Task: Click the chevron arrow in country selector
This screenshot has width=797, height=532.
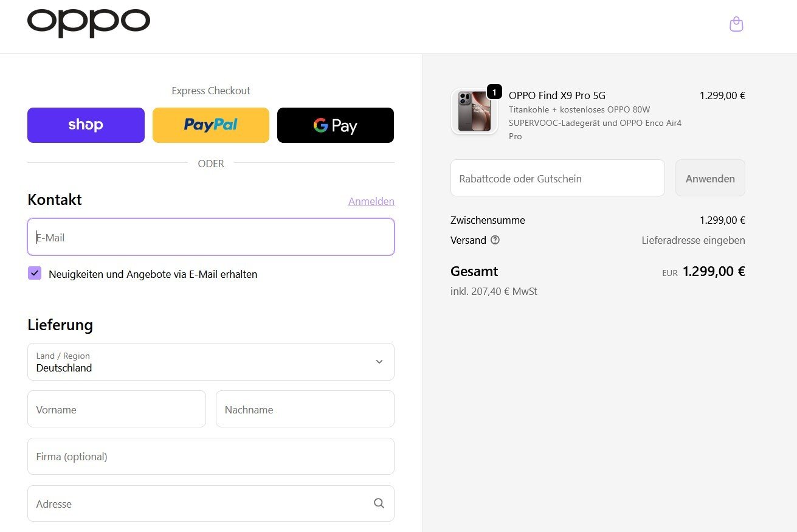Action: pyautogui.click(x=379, y=362)
